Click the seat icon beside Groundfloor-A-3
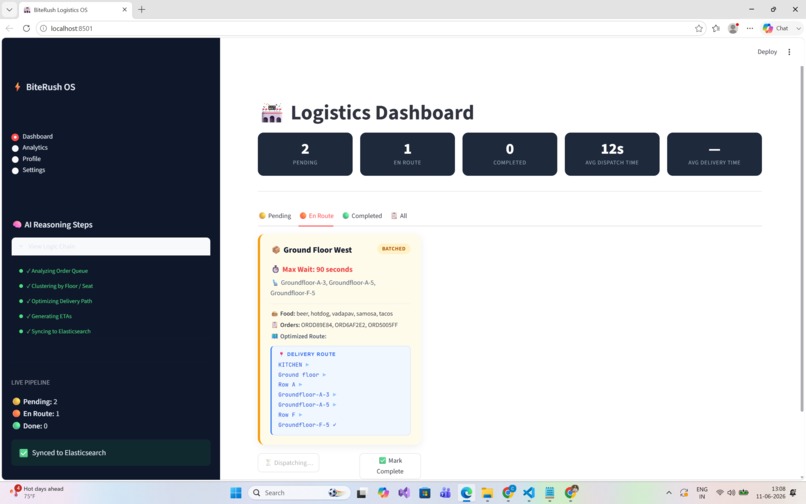This screenshot has width=806, height=504. [x=275, y=282]
